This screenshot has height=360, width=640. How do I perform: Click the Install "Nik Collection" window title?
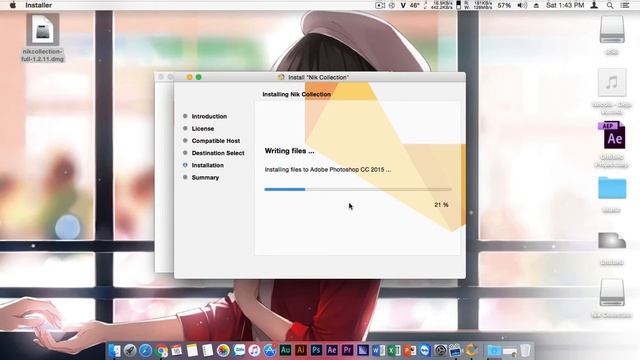click(318, 77)
